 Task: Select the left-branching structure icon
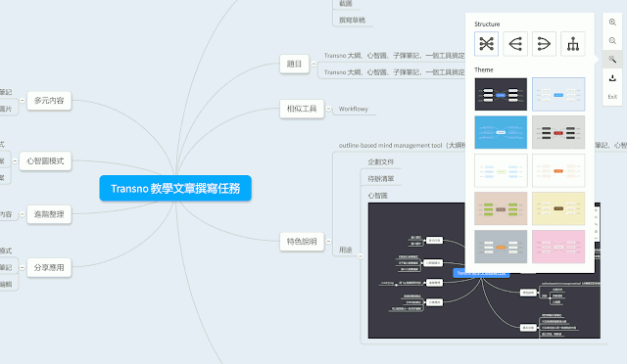tap(515, 44)
